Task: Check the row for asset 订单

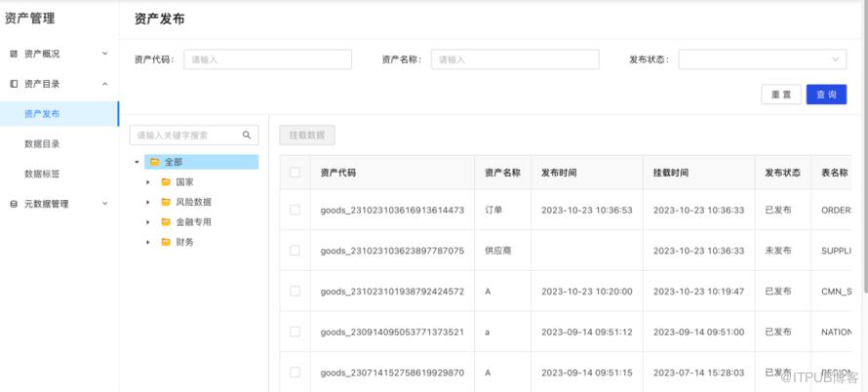Action: pyautogui.click(x=295, y=210)
